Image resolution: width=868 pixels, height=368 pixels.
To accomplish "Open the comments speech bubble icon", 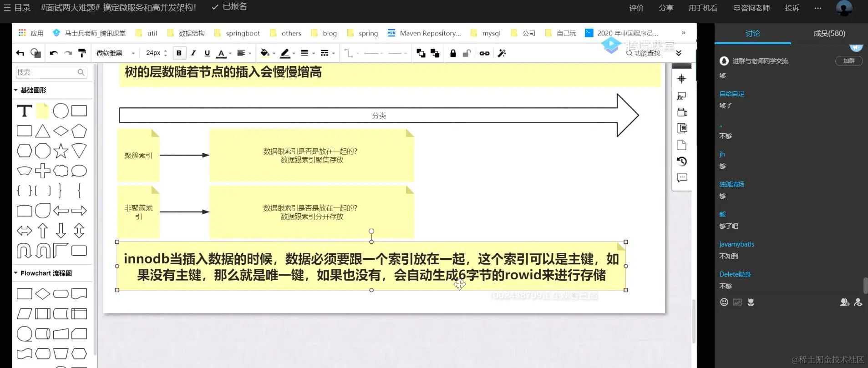I will [681, 178].
